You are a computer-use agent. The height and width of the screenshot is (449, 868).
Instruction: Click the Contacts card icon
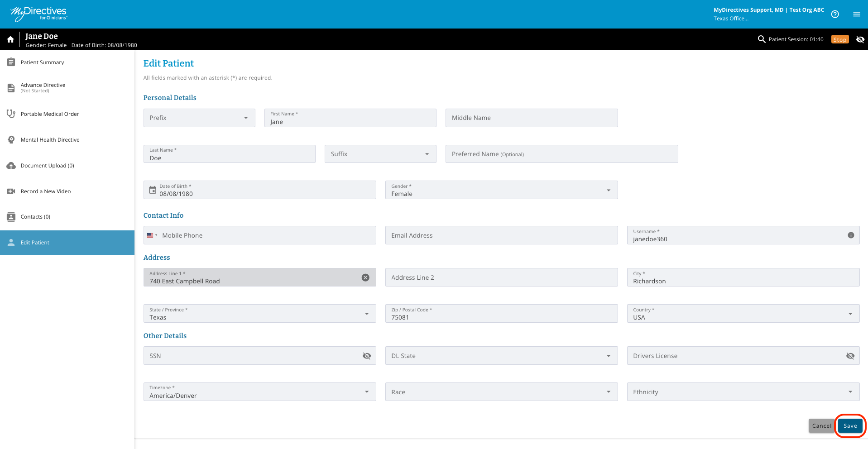pos(11,217)
